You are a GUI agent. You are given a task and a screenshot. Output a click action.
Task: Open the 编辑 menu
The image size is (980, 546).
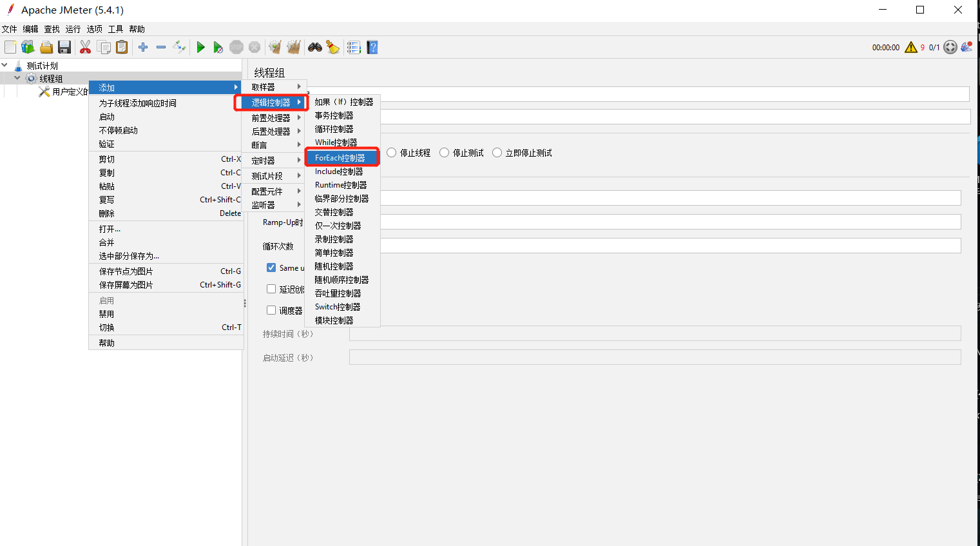coord(31,29)
